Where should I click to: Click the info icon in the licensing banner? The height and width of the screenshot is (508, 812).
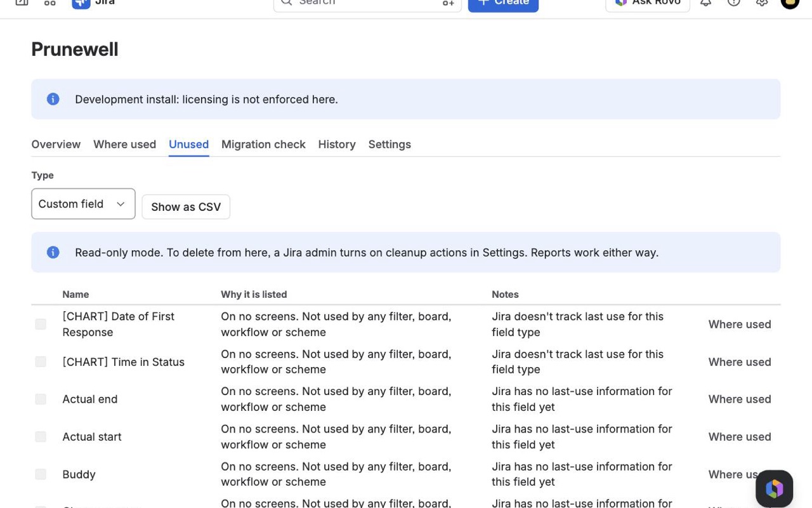[x=53, y=99]
